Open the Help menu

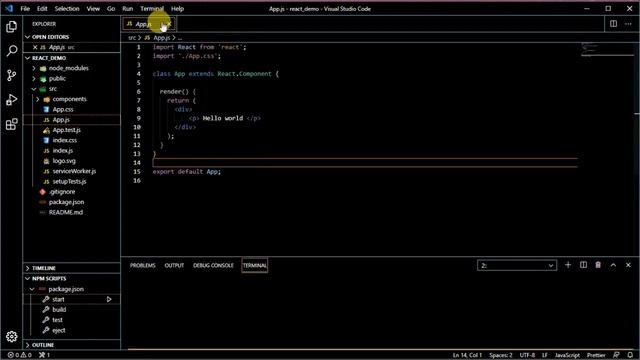tap(178, 9)
